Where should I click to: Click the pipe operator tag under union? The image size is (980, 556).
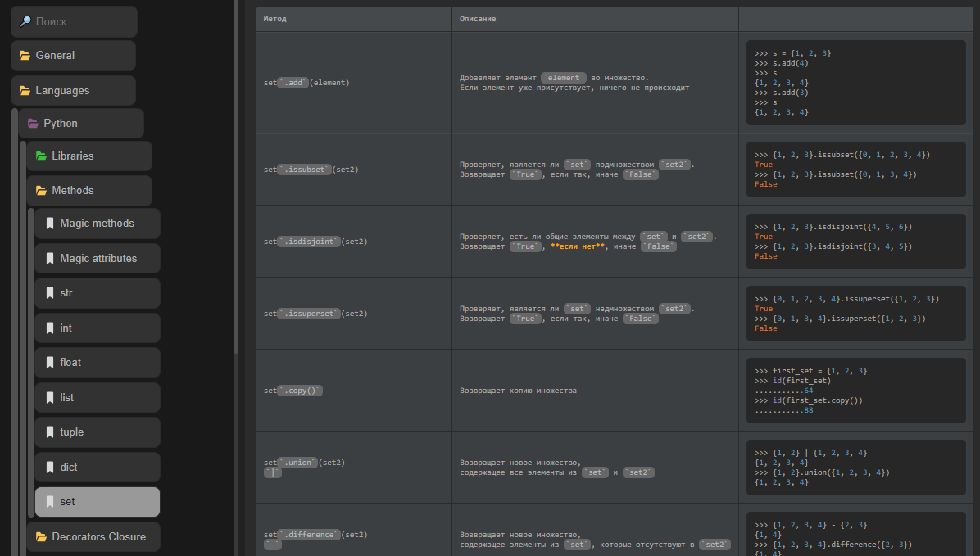click(273, 472)
